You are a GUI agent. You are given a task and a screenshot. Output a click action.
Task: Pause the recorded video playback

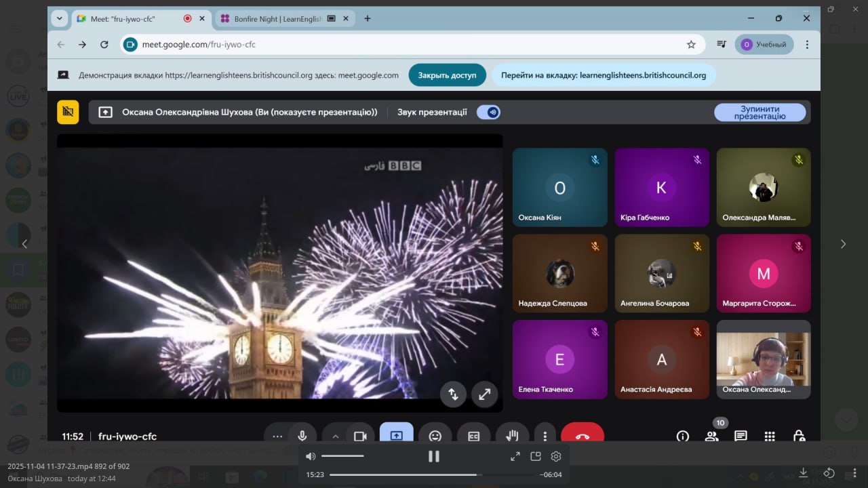click(x=434, y=456)
